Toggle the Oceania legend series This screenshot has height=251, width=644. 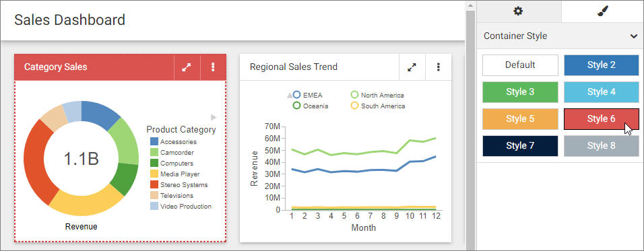(310, 106)
